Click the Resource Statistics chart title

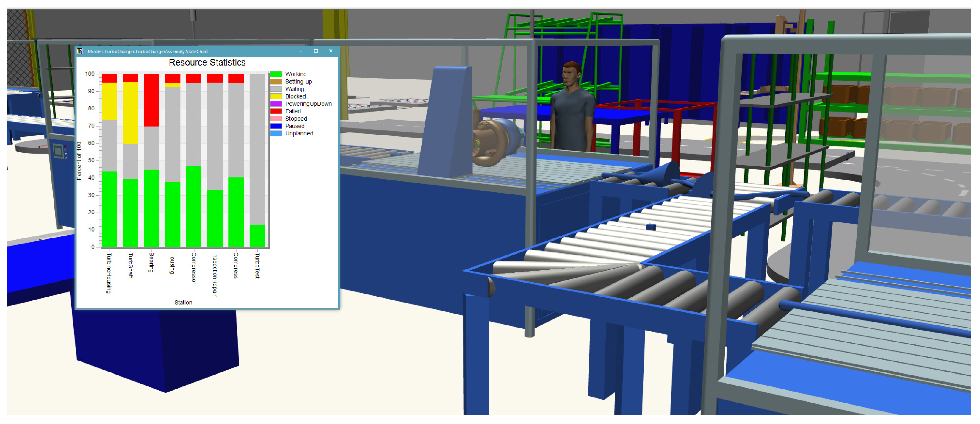coord(207,63)
